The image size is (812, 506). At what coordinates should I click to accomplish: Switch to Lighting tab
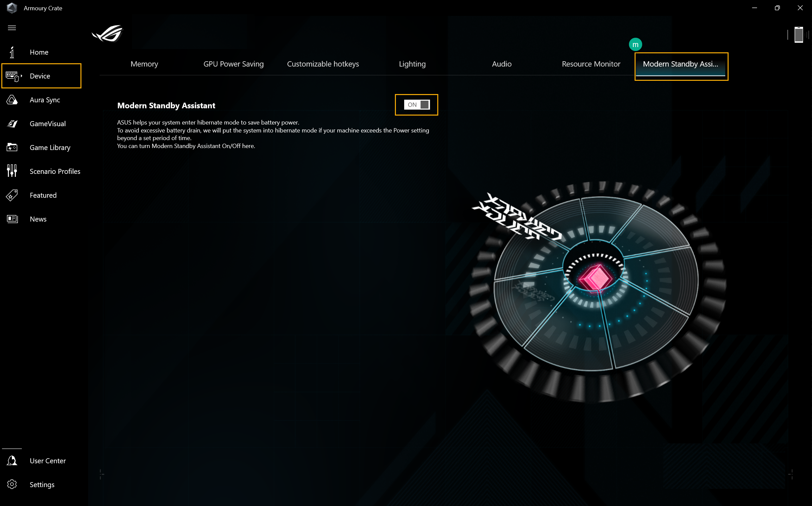click(412, 64)
